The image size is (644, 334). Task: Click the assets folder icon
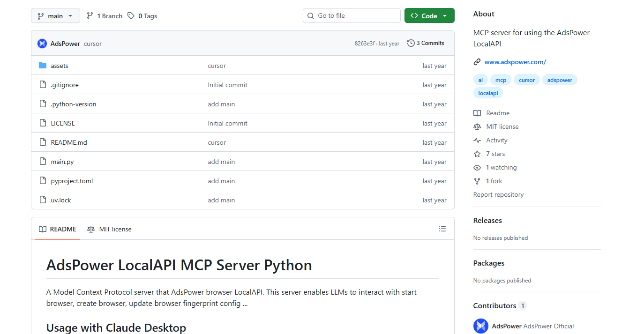pyautogui.click(x=43, y=66)
